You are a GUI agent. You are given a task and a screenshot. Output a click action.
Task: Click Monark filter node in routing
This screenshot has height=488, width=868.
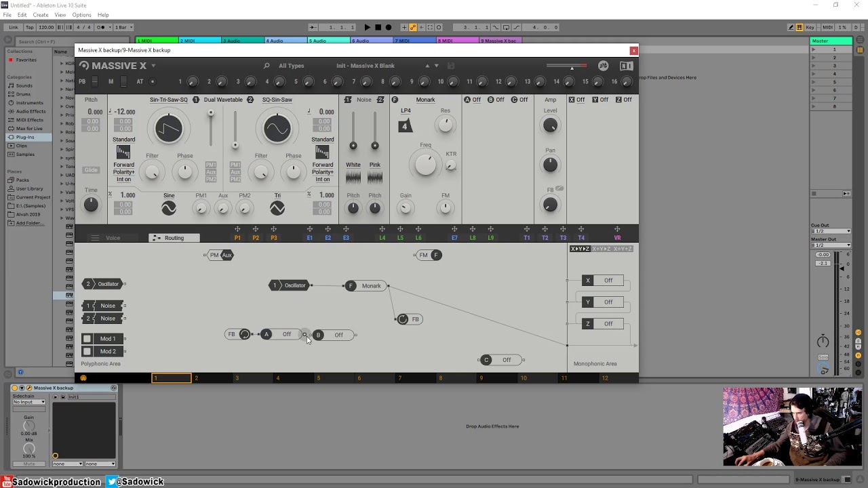tap(366, 286)
